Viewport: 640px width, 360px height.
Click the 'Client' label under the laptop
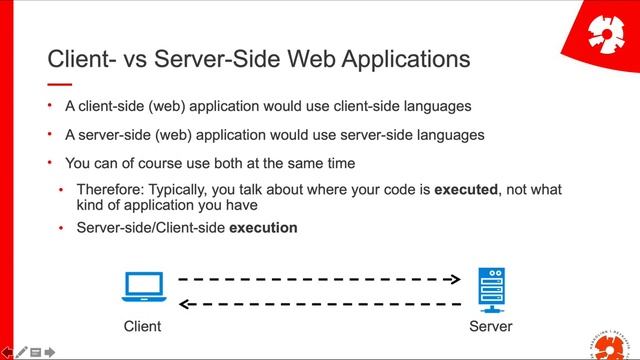click(142, 326)
